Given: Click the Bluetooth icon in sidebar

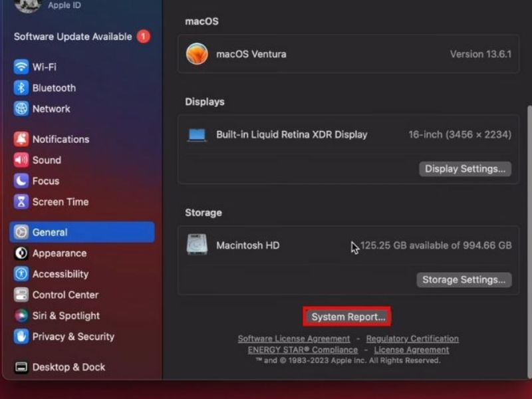Looking at the screenshot, I should 21,88.
